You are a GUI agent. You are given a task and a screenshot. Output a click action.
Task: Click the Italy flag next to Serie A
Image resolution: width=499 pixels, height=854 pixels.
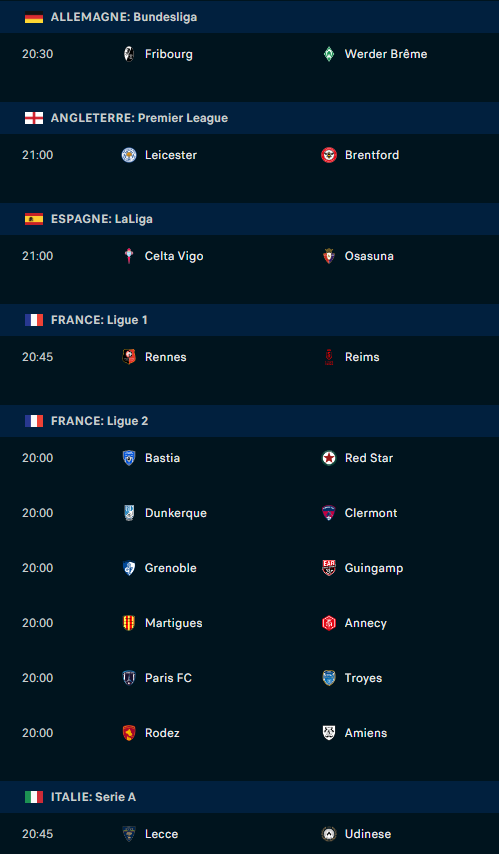pos(34,797)
